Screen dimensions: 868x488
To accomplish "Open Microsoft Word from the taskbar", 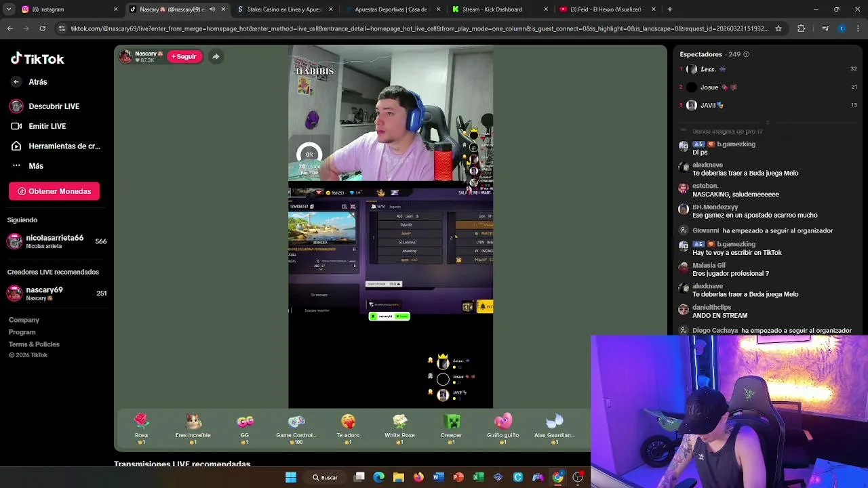I will pyautogui.click(x=439, y=478).
